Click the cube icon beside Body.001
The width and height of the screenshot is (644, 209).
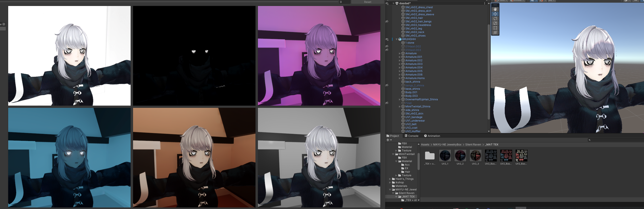coord(403,92)
